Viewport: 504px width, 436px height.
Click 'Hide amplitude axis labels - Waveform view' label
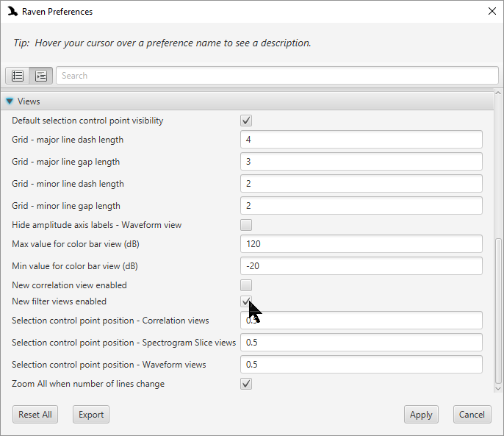coord(97,225)
